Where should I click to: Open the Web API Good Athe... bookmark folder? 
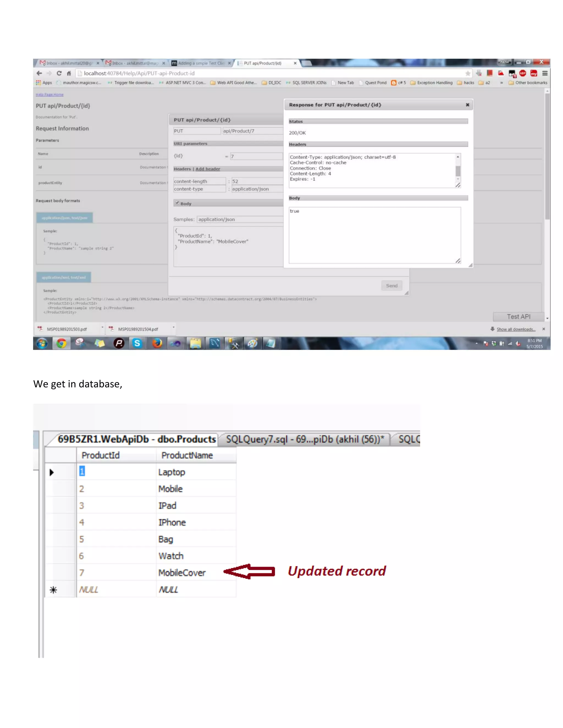233,83
